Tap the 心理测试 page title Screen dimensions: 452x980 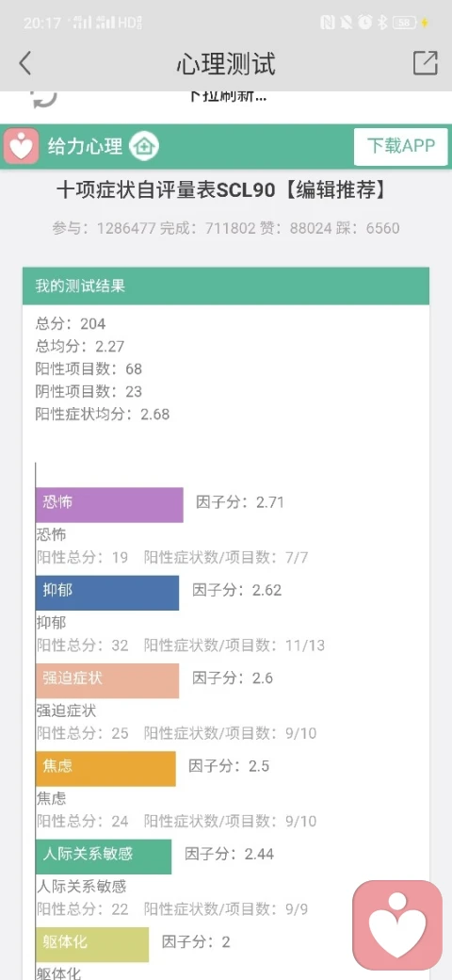tap(226, 63)
